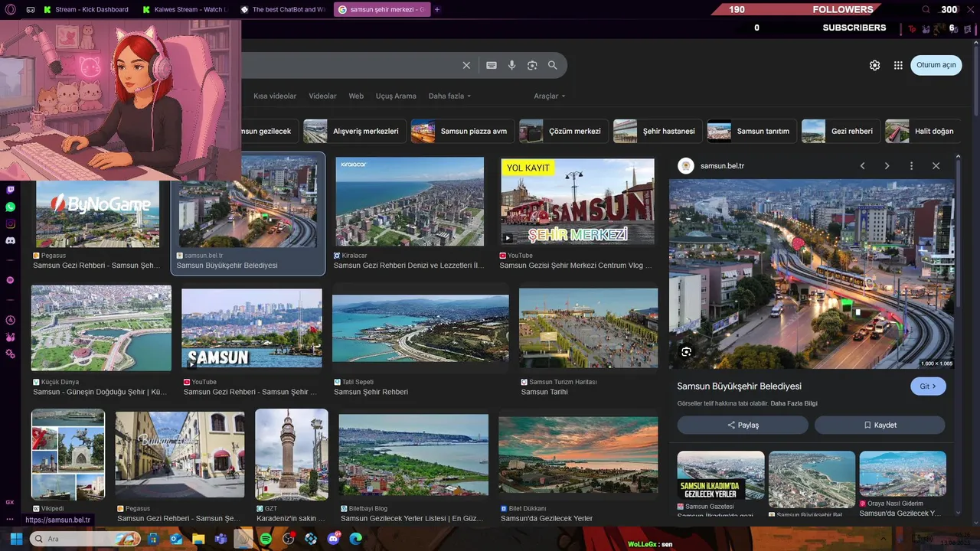
Task: Open Google quick settings gear
Action: pos(874,65)
